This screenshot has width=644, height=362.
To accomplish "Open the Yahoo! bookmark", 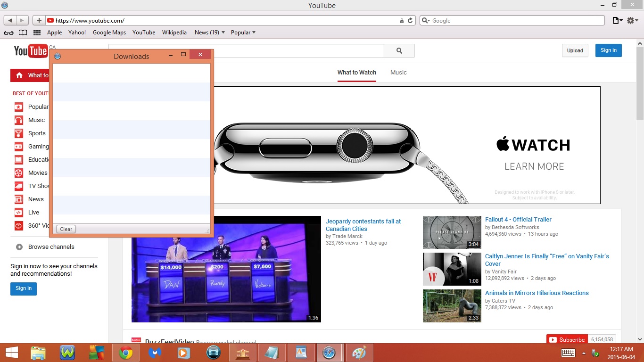I will point(77,33).
